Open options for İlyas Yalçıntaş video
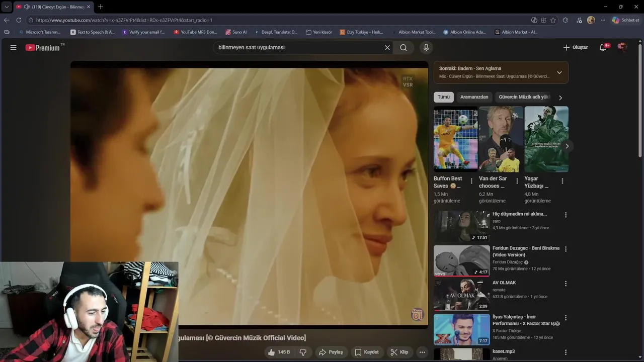This screenshot has width=644, height=362. click(x=566, y=318)
